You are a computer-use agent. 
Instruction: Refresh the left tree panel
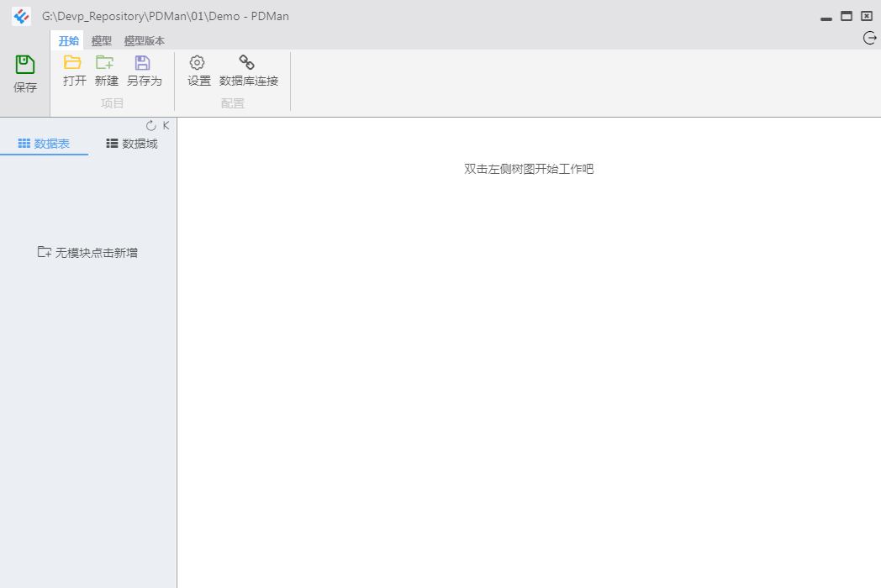pos(150,126)
